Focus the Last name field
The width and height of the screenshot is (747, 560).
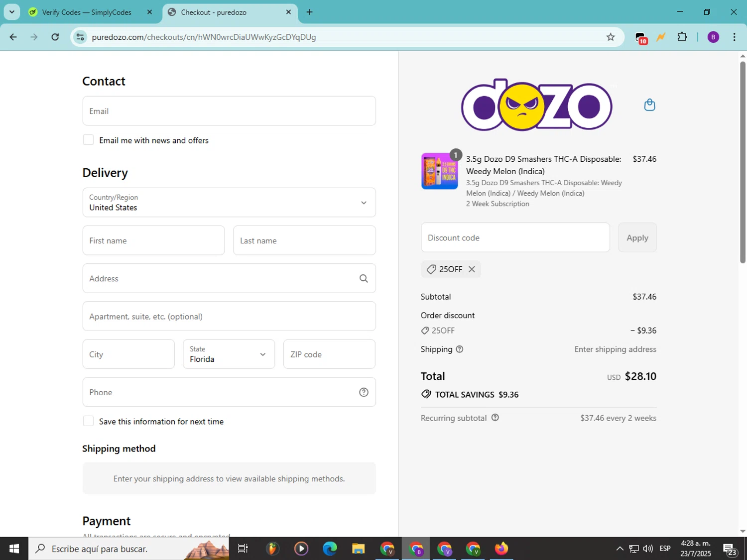[304, 240]
